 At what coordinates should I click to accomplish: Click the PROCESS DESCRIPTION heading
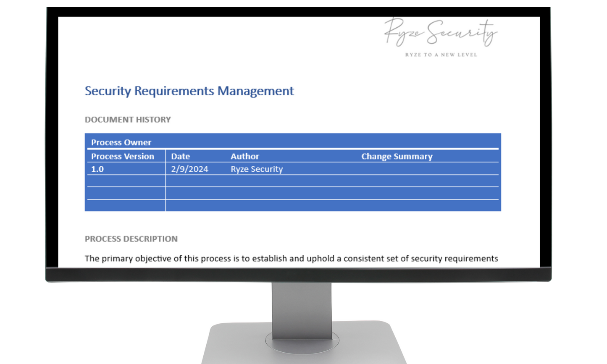tap(131, 239)
